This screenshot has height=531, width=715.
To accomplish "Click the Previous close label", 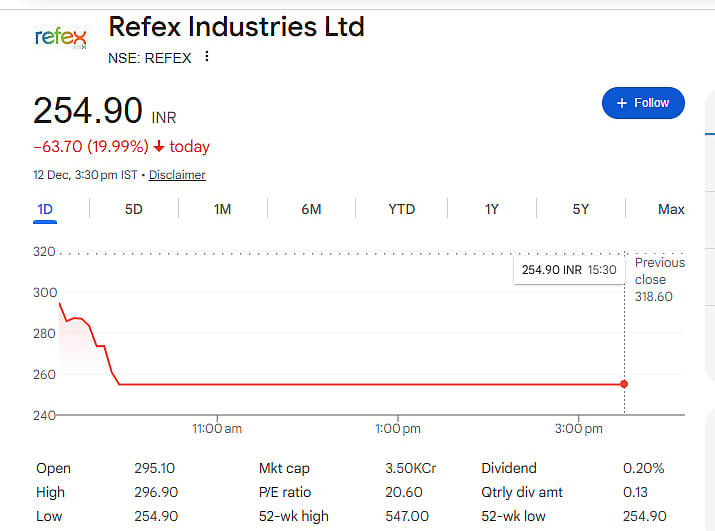I will pos(659,271).
